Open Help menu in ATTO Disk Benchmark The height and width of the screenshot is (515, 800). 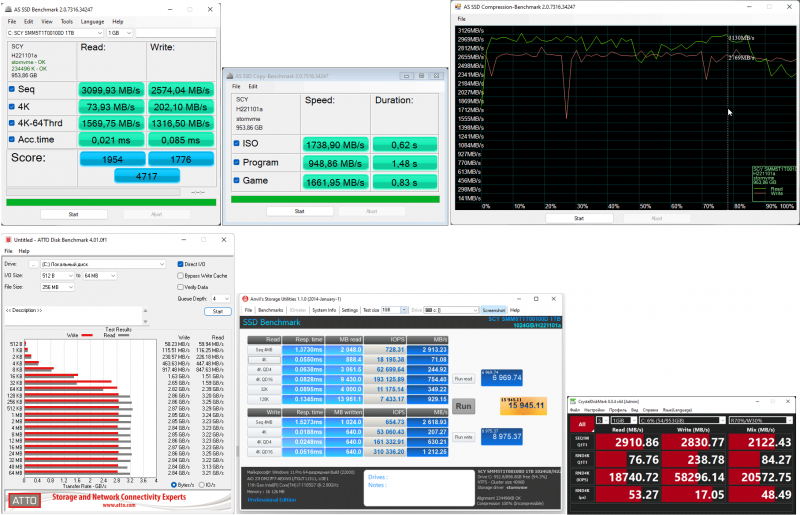click(24, 251)
